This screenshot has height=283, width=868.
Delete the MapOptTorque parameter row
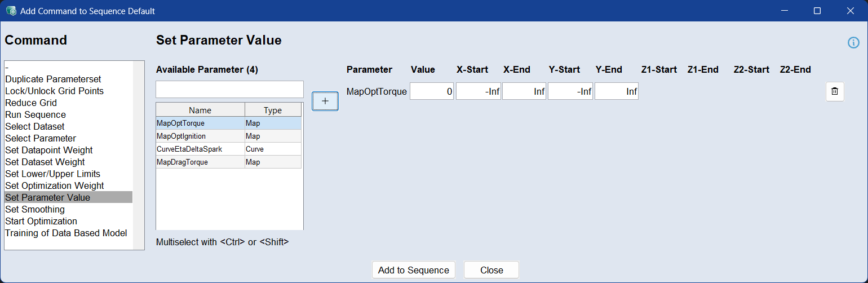pos(835,91)
